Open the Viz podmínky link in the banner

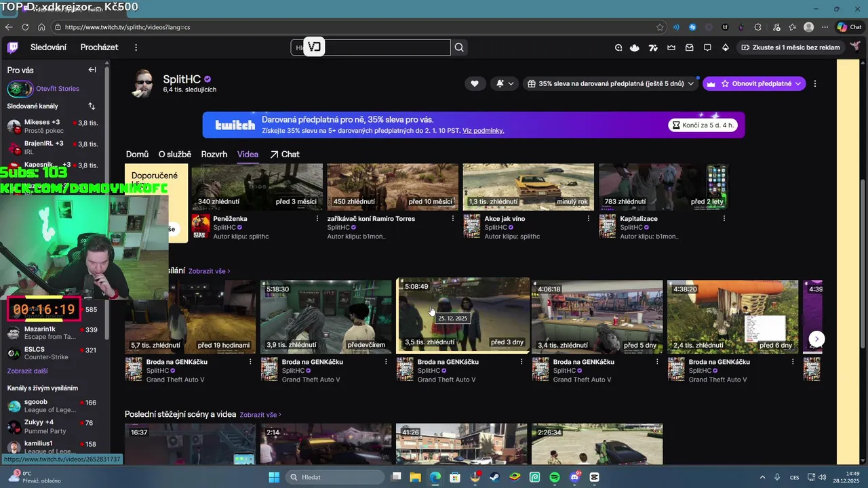[x=483, y=131]
